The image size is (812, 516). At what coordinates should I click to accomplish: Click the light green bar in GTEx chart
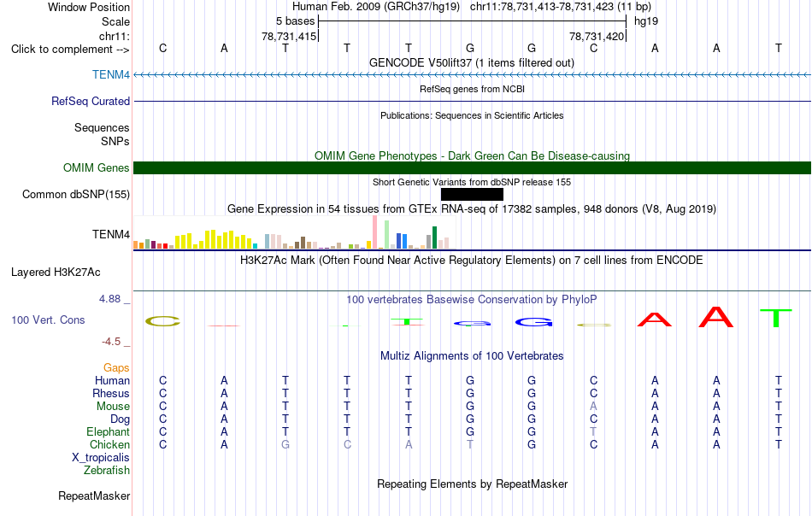point(386,235)
